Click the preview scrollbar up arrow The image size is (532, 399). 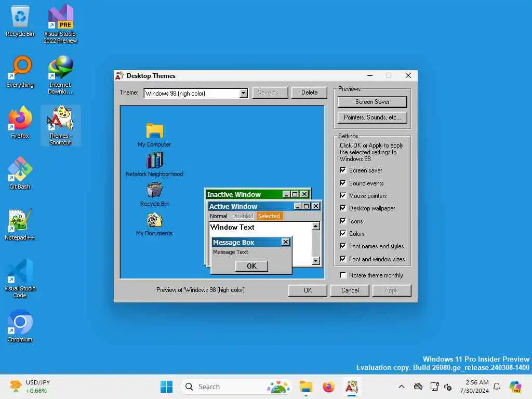[x=315, y=226]
